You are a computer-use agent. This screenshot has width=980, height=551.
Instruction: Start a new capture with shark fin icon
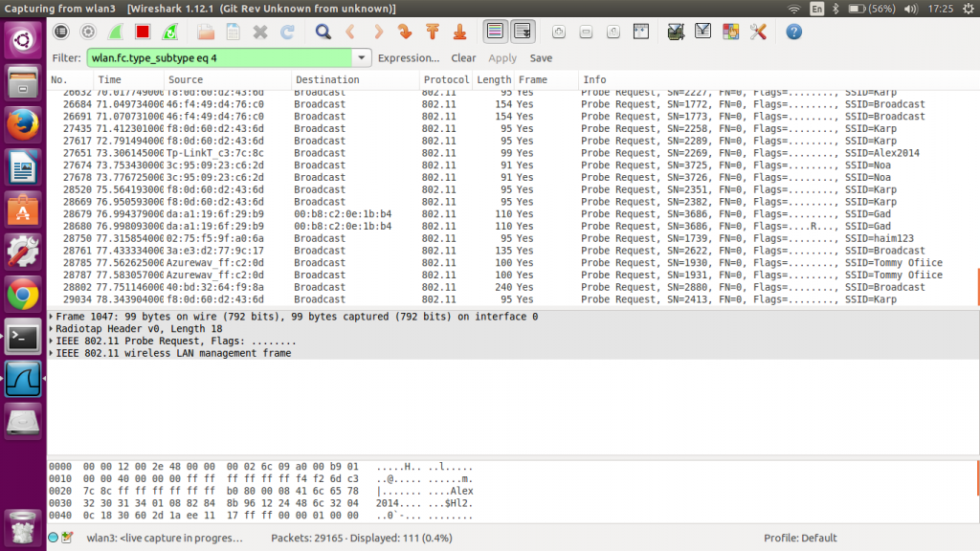[x=116, y=32]
